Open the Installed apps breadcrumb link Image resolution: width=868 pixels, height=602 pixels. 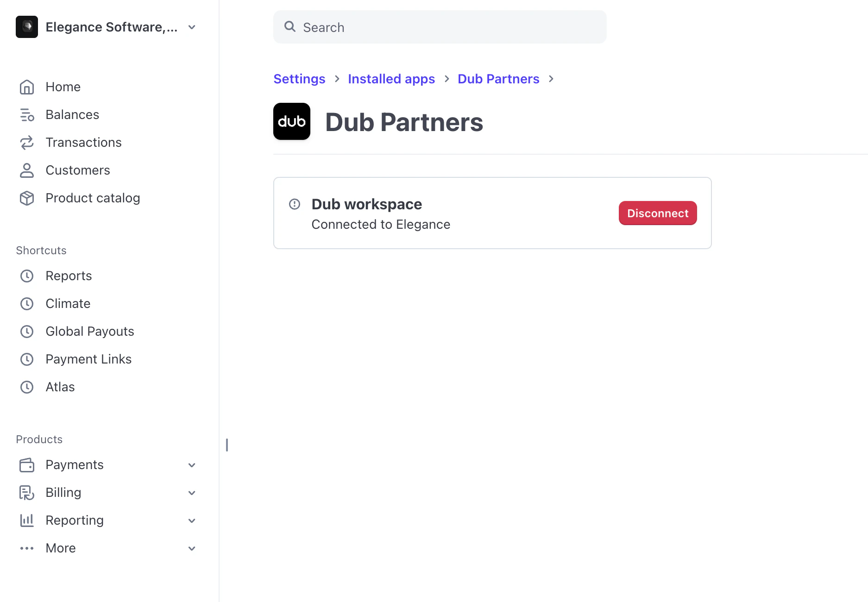pyautogui.click(x=391, y=79)
